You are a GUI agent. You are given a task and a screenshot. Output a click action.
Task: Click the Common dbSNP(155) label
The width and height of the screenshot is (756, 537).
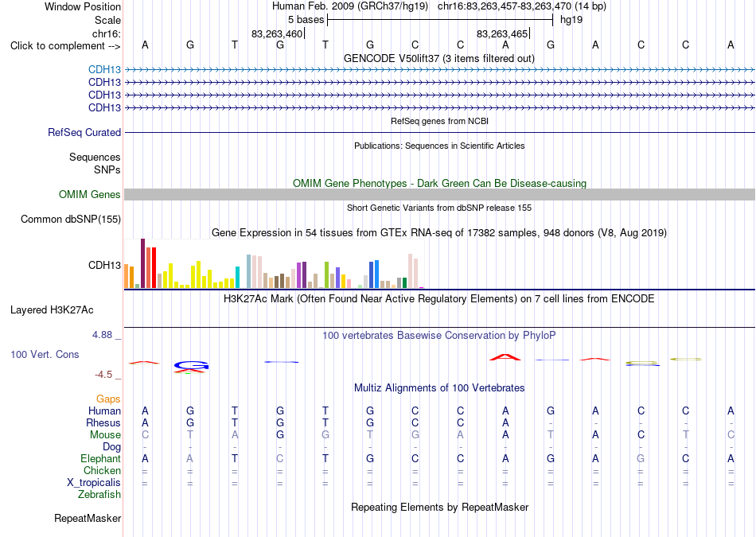pos(70,220)
